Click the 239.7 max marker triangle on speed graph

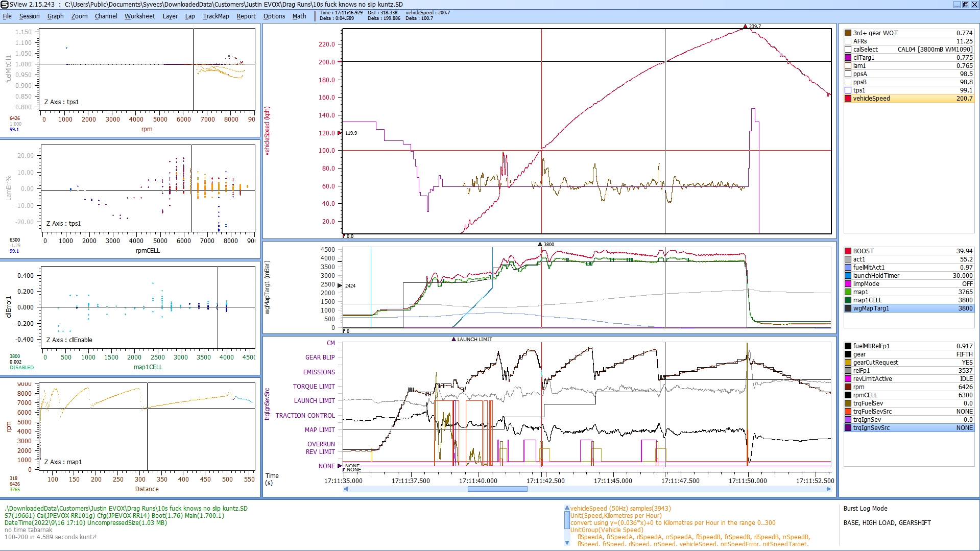click(745, 27)
